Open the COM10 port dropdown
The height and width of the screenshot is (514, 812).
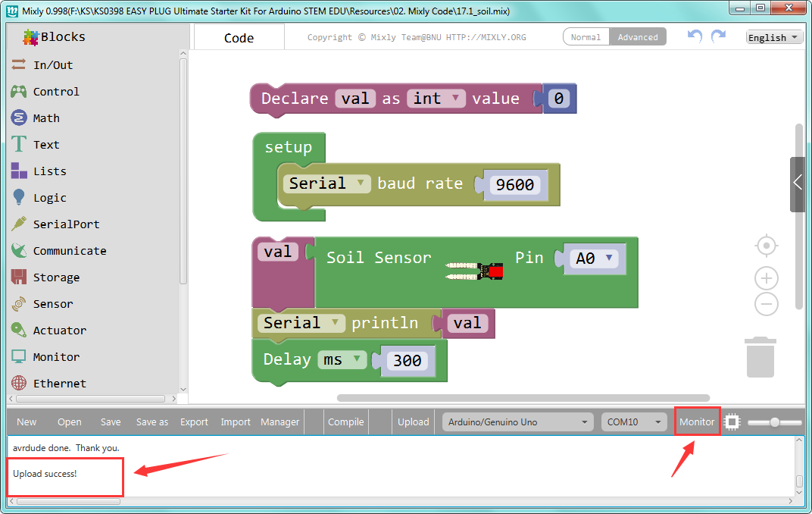point(635,422)
